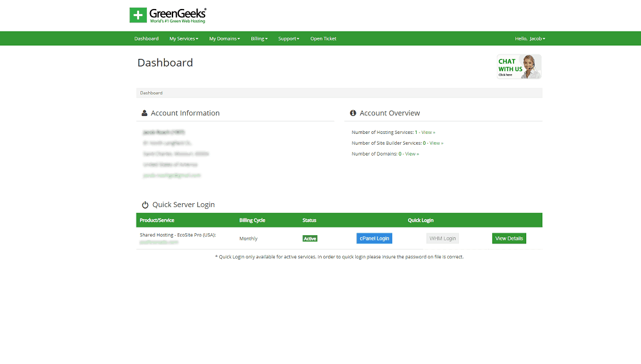Click the Status column header
641x364 pixels.
point(310,220)
